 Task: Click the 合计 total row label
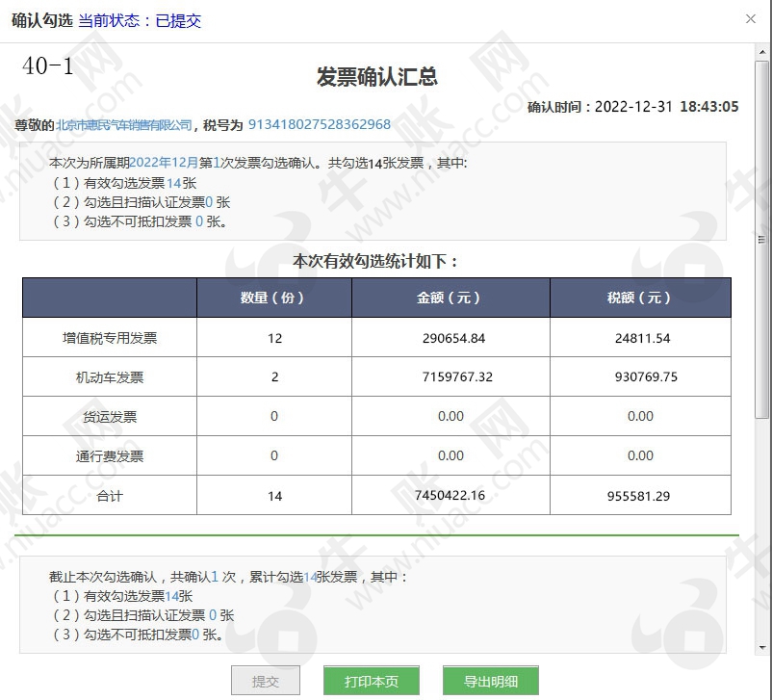[110, 496]
